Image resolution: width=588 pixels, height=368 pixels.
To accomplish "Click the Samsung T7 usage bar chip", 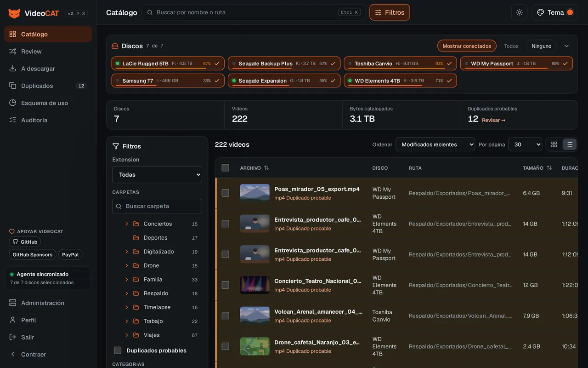I will (x=168, y=80).
